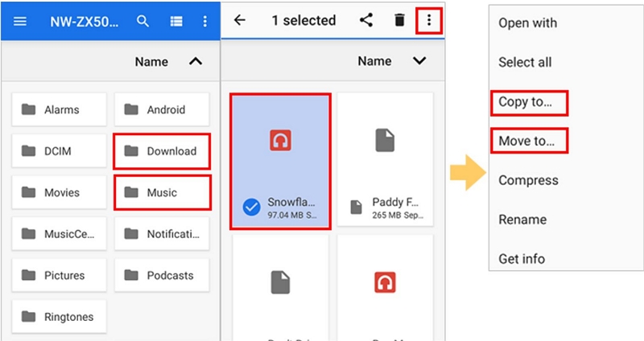Tap the back arrow beside 1 selected
This screenshot has width=644, height=341.
pos(239,21)
